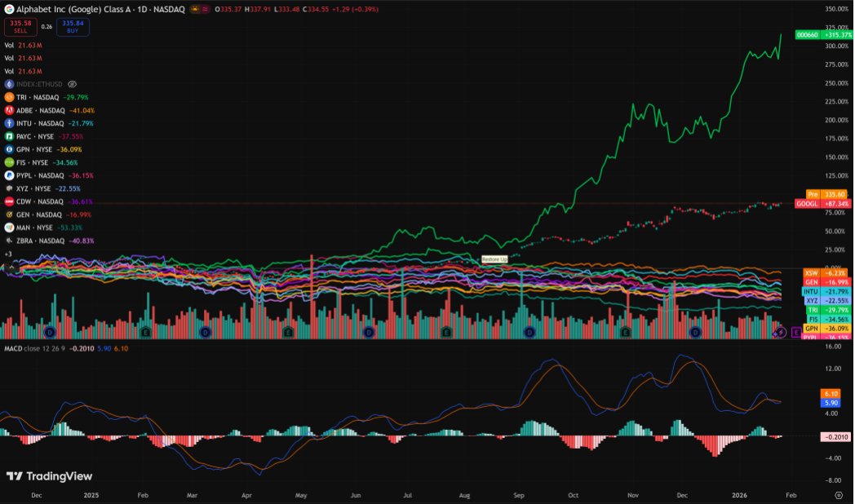The width and height of the screenshot is (855, 504).
Task: Click the TradingView logo at bottom left
Action: click(x=49, y=476)
